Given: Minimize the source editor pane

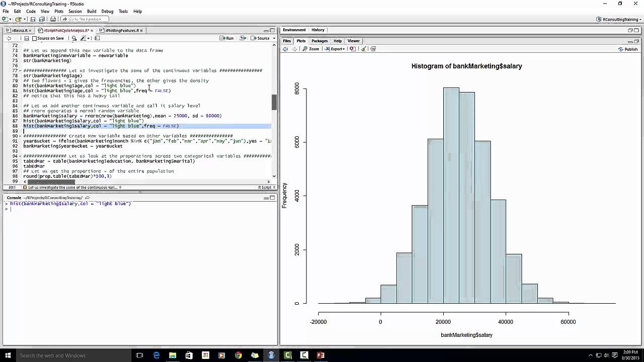Looking at the screenshot, I should [266, 31].
